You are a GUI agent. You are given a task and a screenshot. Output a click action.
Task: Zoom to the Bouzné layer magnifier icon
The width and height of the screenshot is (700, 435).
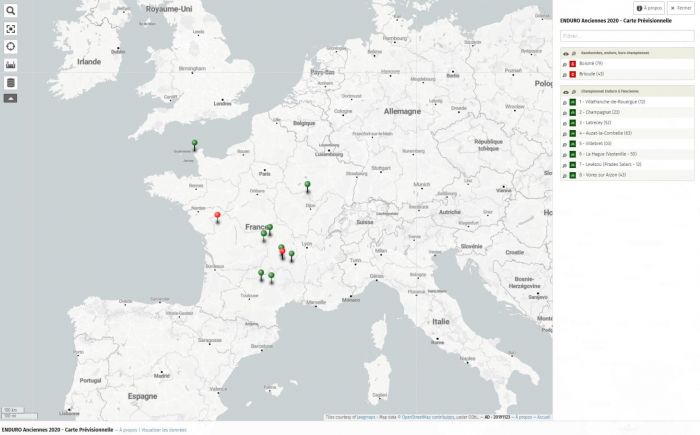coord(565,63)
